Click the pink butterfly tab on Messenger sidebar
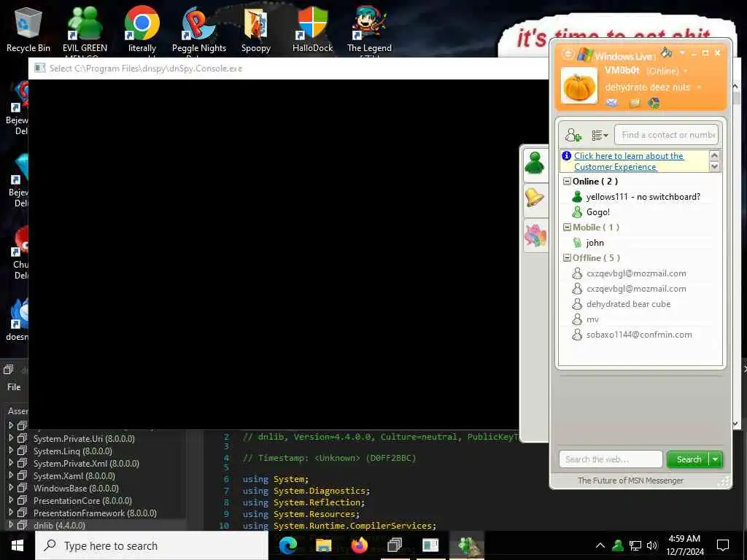This screenshot has height=560, width=747. point(535,236)
